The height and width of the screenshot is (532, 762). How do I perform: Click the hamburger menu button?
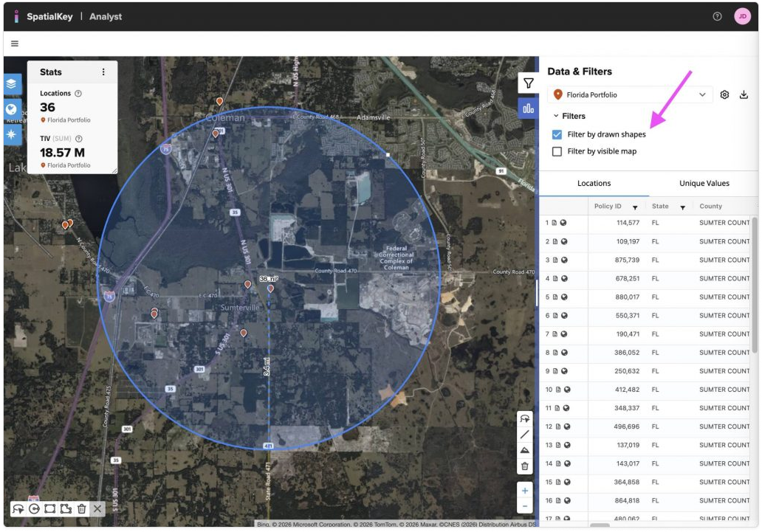coord(15,44)
